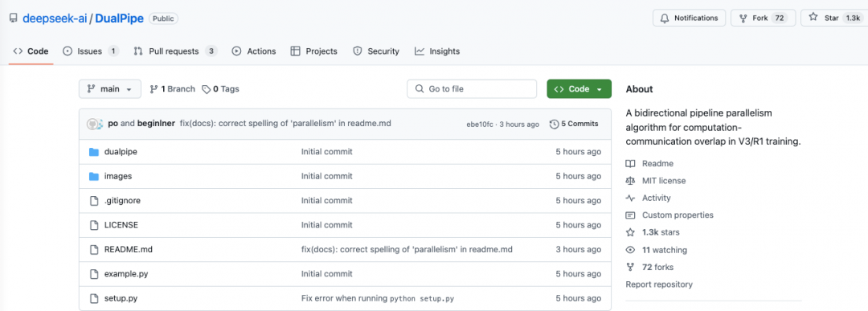
Task: Open the Pull requests tab
Action: [x=175, y=51]
